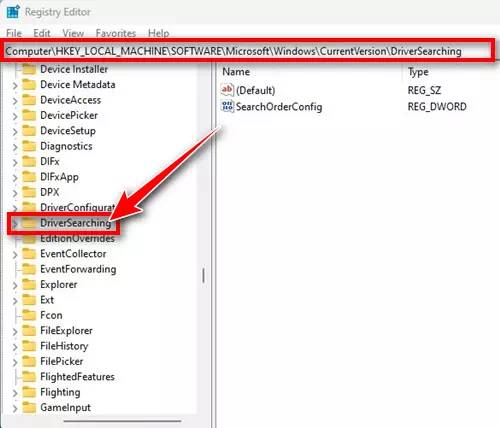The width and height of the screenshot is (500, 428).
Task: Select the DeviceSetup folder icon
Action: (x=29, y=131)
